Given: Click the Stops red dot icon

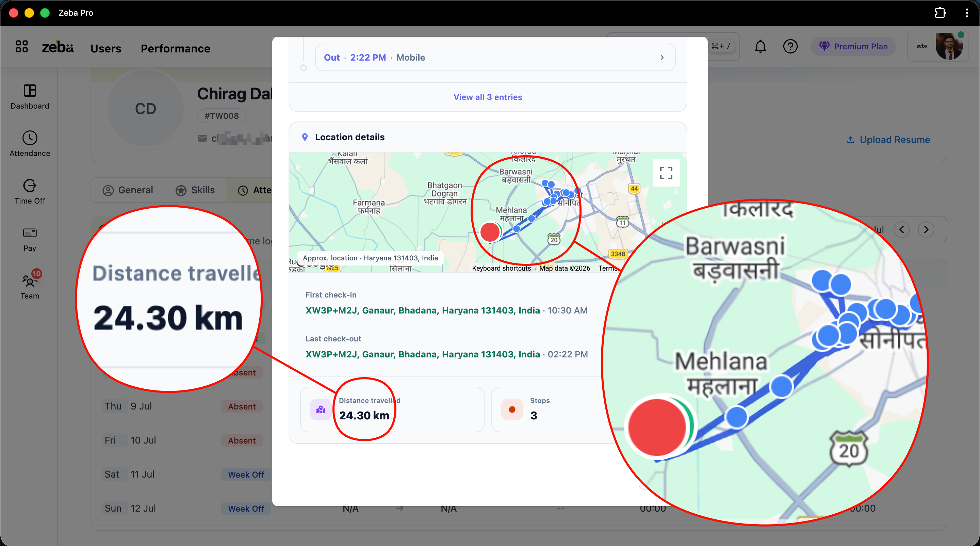Looking at the screenshot, I should [512, 410].
